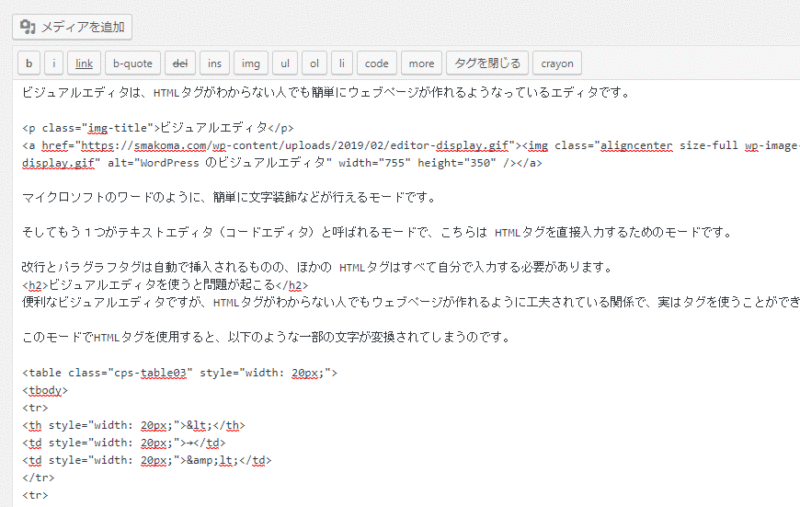Image resolution: width=800 pixels, height=507 pixels.
Task: Insert a link with the link button
Action: (84, 63)
